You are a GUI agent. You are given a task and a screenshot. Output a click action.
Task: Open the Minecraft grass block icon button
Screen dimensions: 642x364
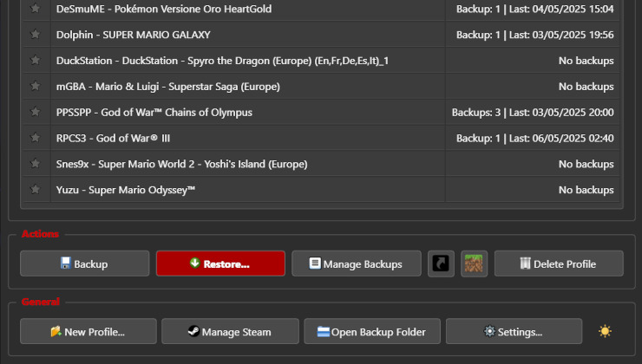point(474,263)
